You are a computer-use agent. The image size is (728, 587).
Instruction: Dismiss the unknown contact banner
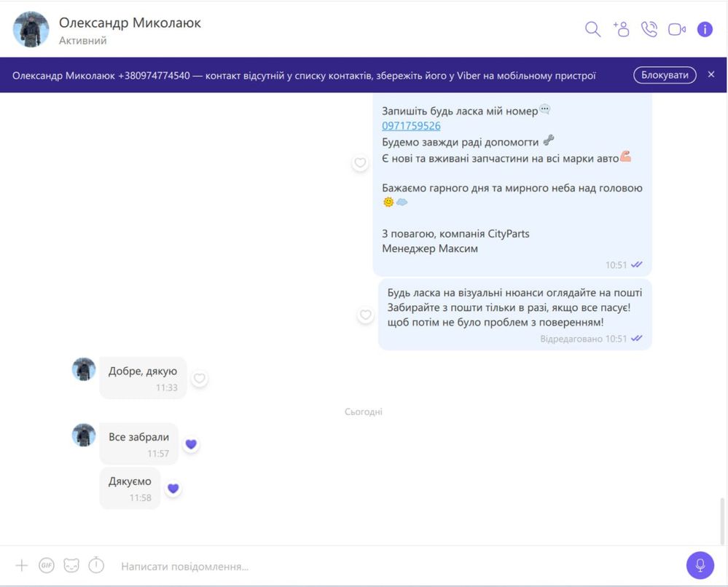click(x=711, y=74)
